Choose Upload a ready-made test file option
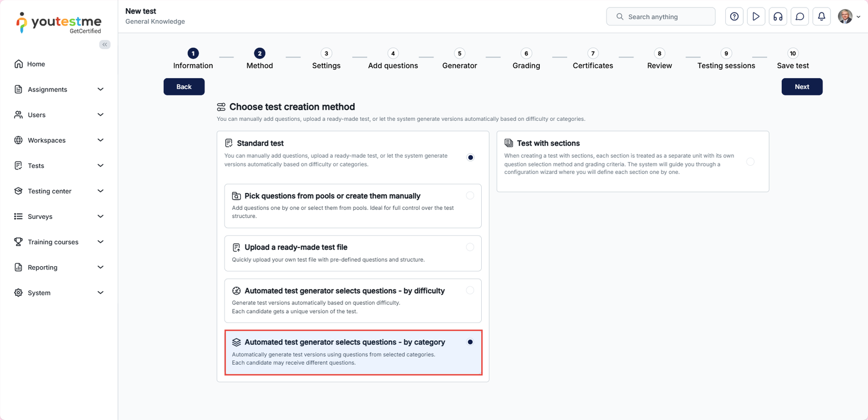The height and width of the screenshot is (420, 868). [470, 247]
